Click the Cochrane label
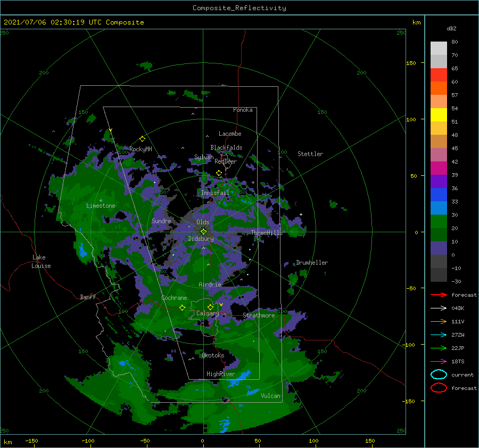Screen dimensions: 479x448 [x=174, y=298]
